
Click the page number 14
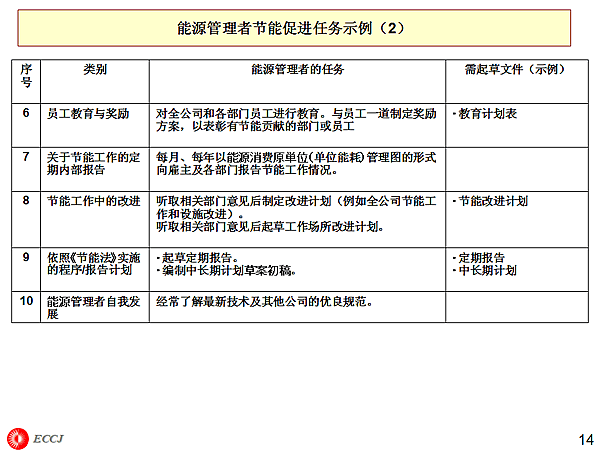586,440
